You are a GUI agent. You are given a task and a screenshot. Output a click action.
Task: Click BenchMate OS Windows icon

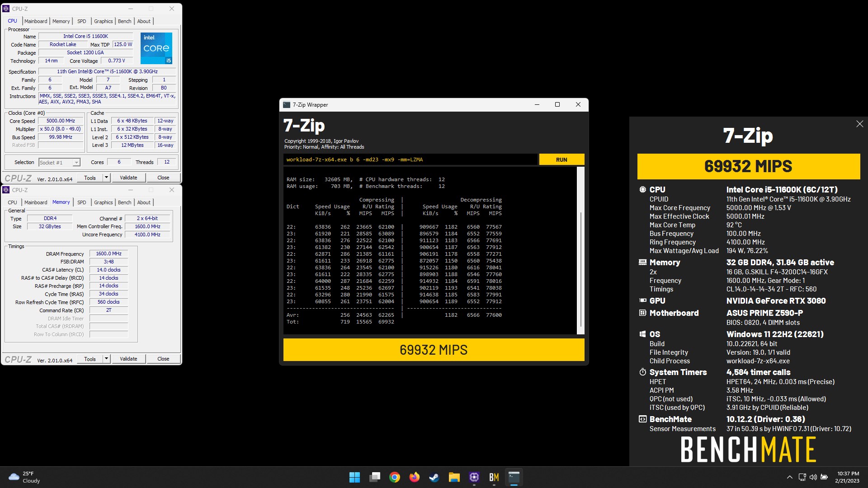[x=642, y=334]
